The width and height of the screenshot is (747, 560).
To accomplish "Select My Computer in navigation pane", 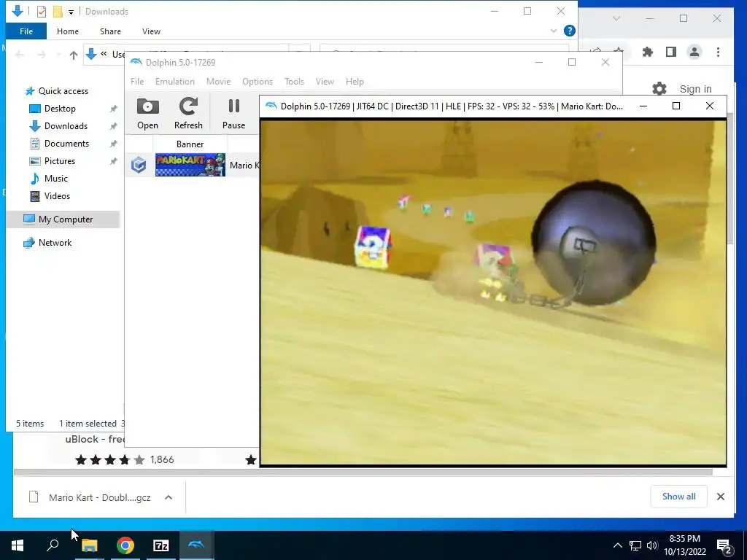I will [x=63, y=219].
